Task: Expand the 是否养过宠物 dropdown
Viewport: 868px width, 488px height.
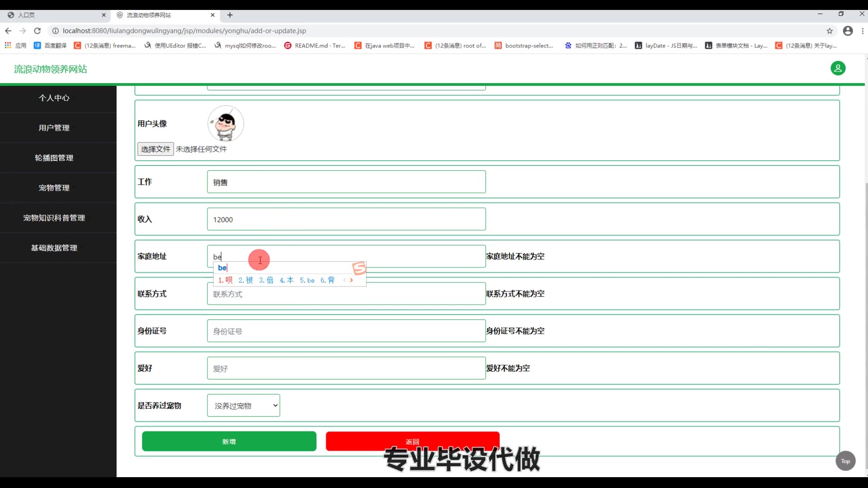Action: [x=243, y=405]
